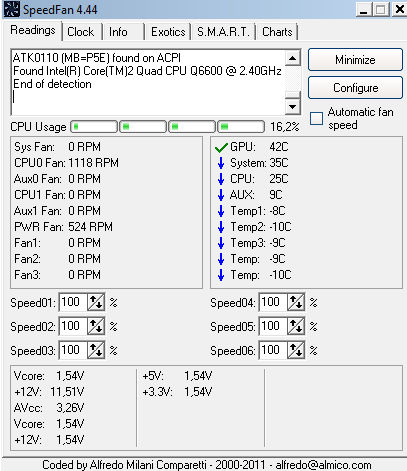407x471 pixels.
Task: Click the +12V 11,51V voltage reading
Action: 49,392
